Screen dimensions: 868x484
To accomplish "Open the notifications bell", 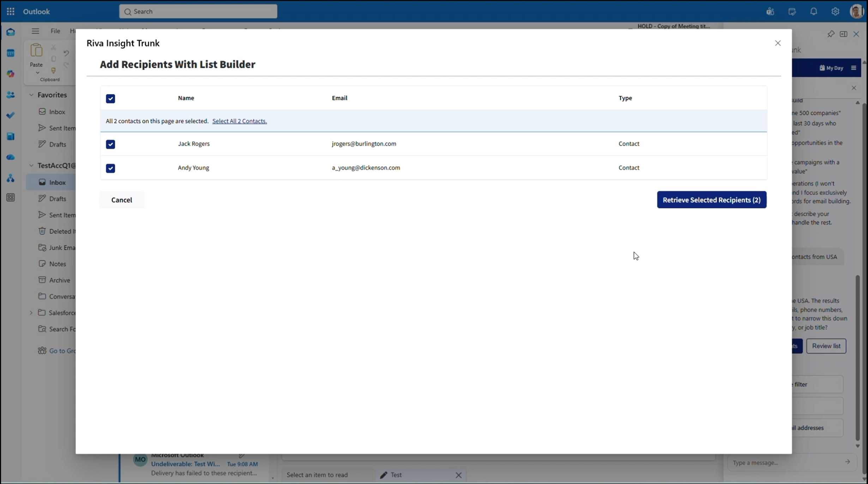I will (x=814, y=11).
